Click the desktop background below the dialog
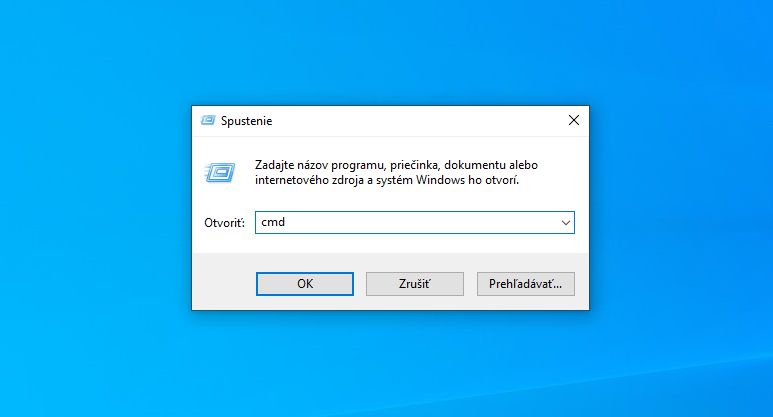Screen dimensions: 773x417 click(x=390, y=364)
